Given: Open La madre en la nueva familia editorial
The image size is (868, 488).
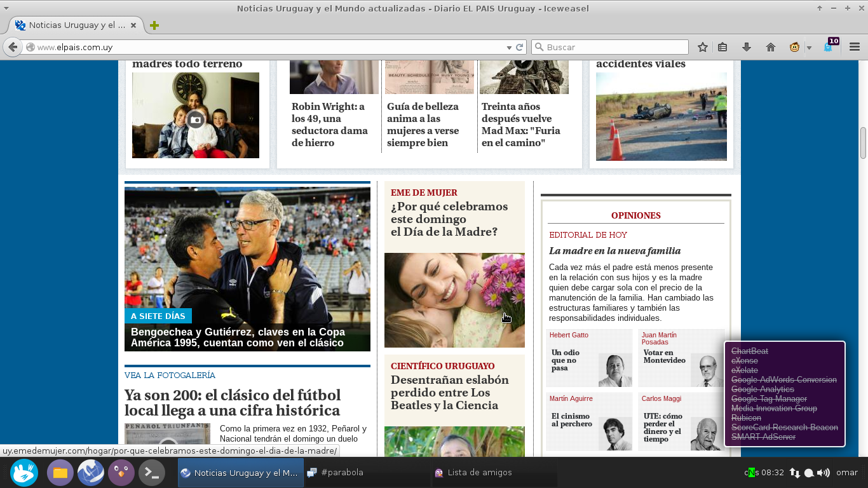Looking at the screenshot, I should point(614,251).
